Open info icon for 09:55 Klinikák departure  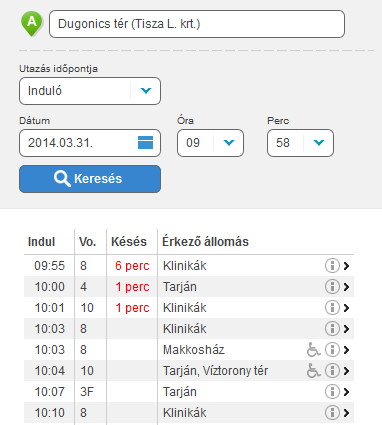click(332, 266)
